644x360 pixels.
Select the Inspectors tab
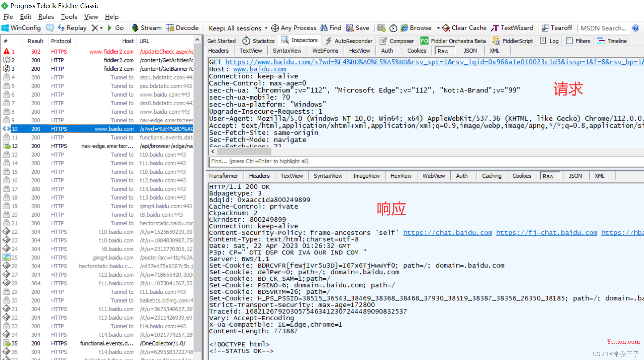tap(299, 40)
